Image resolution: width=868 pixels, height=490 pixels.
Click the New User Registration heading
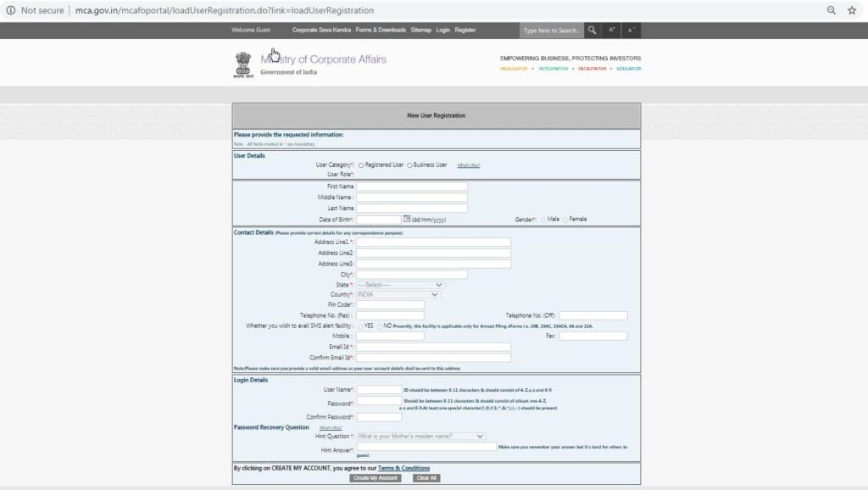click(437, 115)
